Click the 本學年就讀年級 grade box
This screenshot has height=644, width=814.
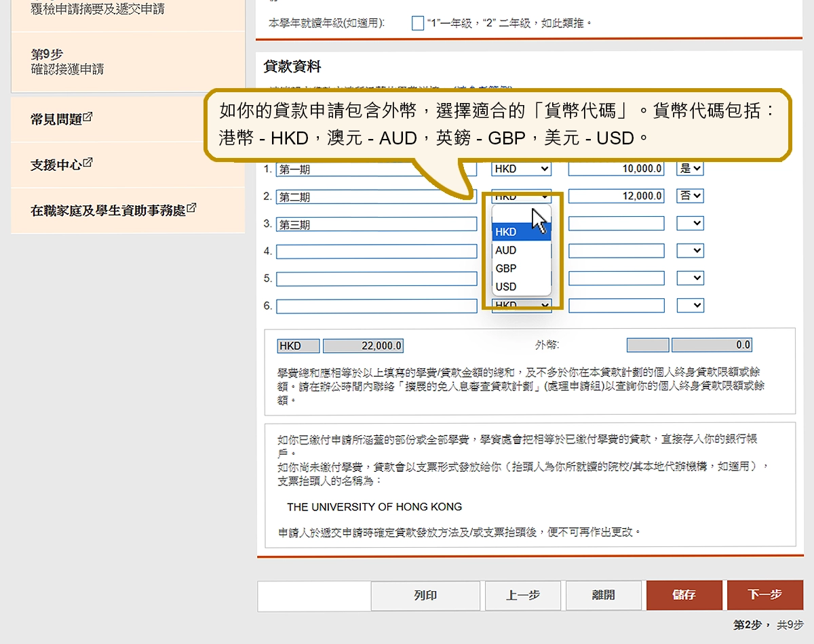coord(418,23)
